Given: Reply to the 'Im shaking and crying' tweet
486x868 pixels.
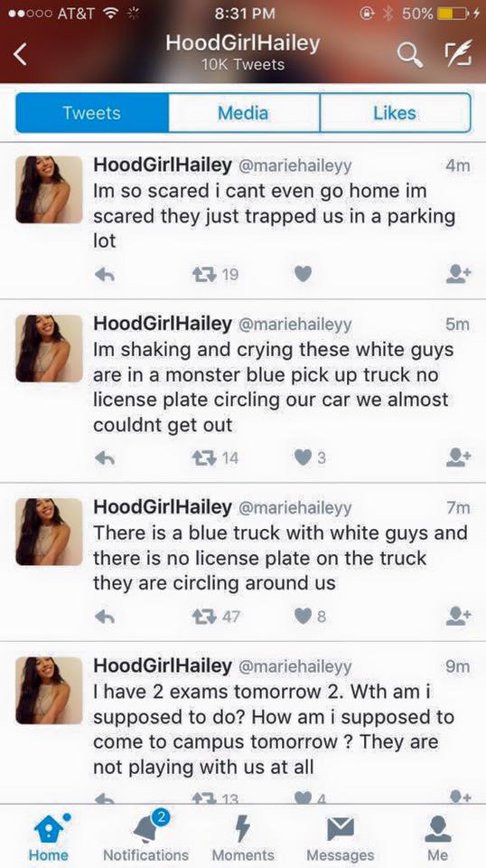Looking at the screenshot, I should pyautogui.click(x=105, y=458).
